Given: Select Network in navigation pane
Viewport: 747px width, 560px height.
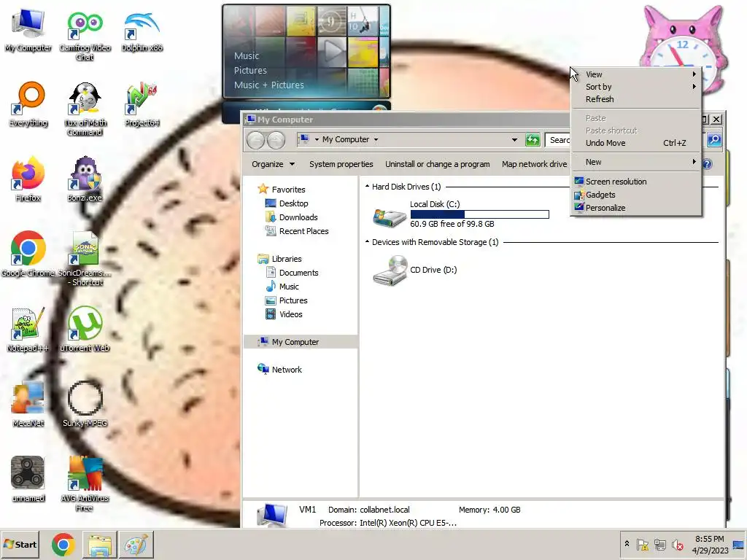Looking at the screenshot, I should click(x=286, y=370).
